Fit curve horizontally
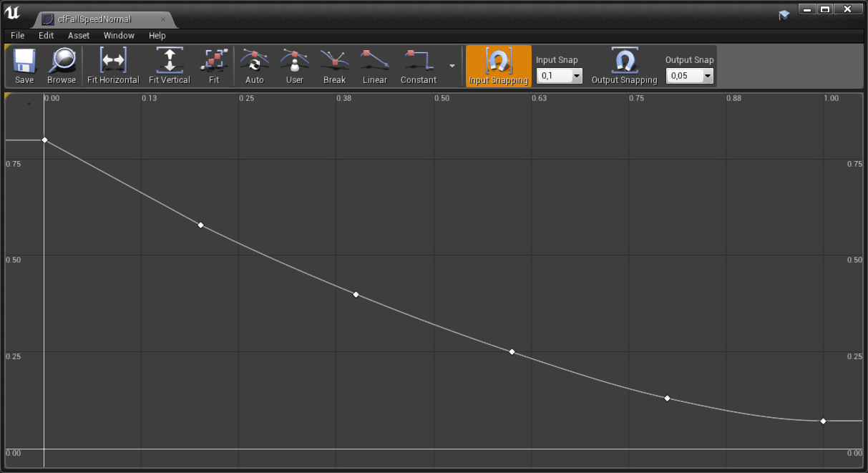The width and height of the screenshot is (868, 473). tap(113, 67)
